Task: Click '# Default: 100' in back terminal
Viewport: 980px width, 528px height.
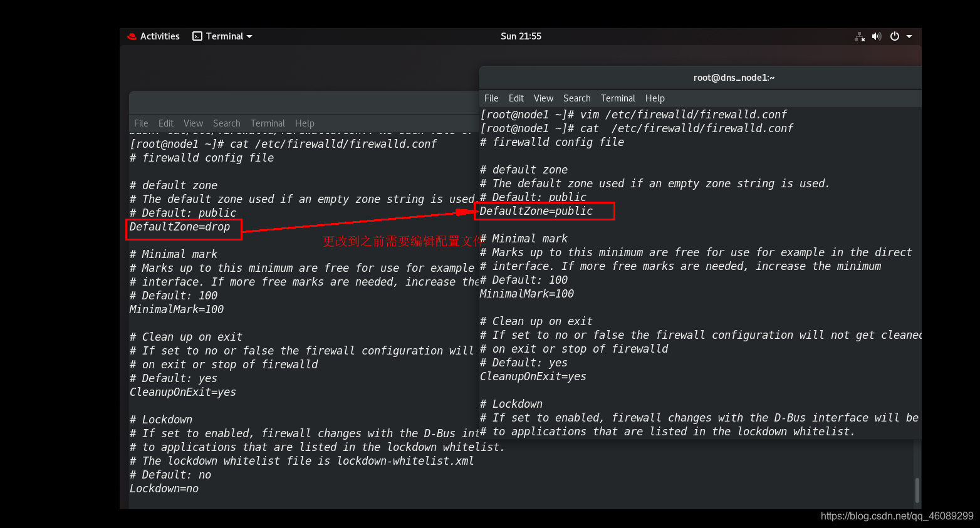Action: tap(174, 296)
